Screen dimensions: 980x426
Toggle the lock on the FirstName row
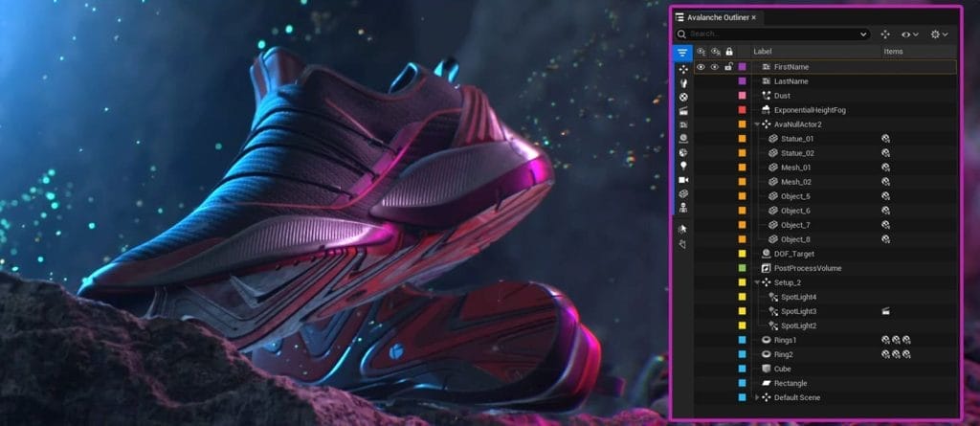728,67
